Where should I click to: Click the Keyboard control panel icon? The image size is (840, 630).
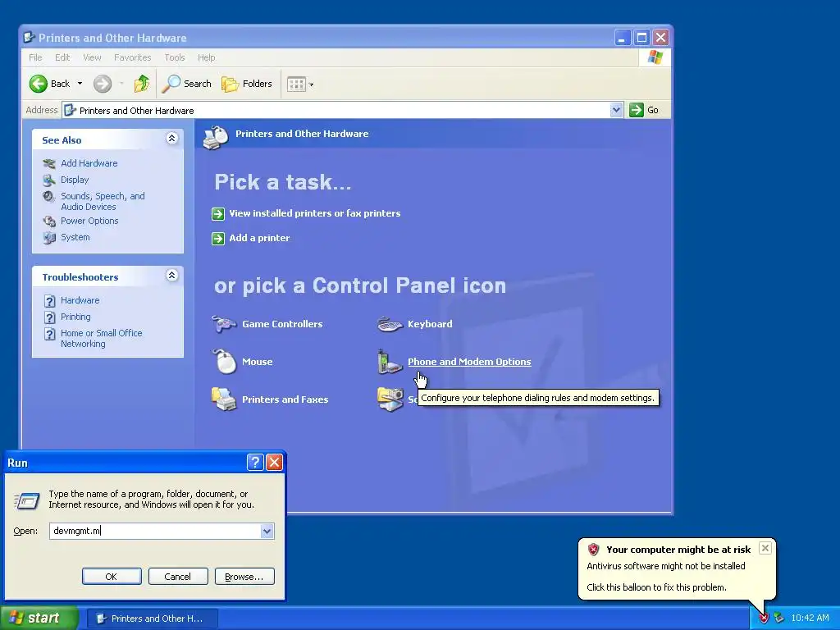pos(390,324)
